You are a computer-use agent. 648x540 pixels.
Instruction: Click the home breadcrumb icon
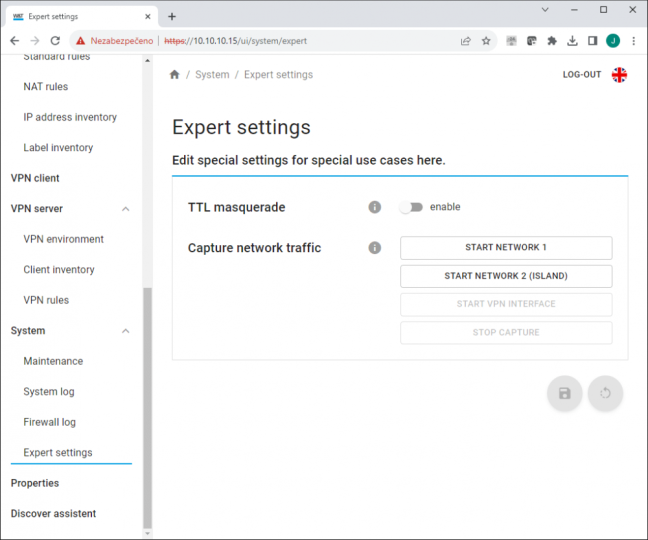tap(174, 74)
